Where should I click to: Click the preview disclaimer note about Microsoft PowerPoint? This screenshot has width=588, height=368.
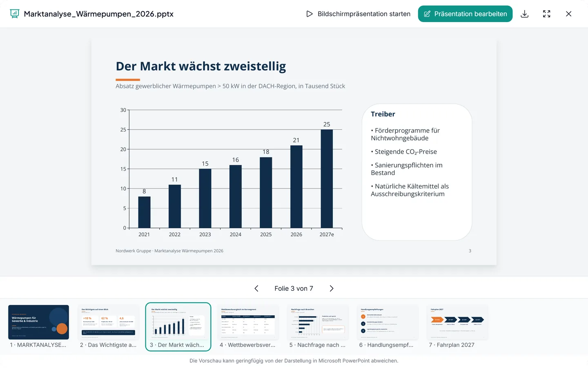[x=294, y=361]
